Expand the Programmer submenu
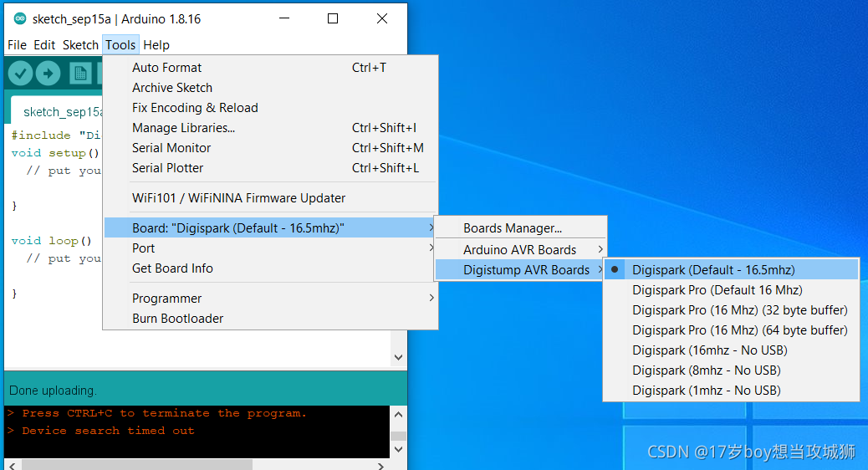Viewport: 868px width, 470px height. coord(270,299)
